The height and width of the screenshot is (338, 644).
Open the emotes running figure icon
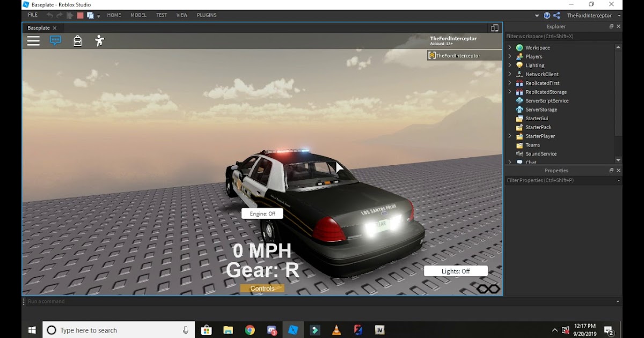99,41
